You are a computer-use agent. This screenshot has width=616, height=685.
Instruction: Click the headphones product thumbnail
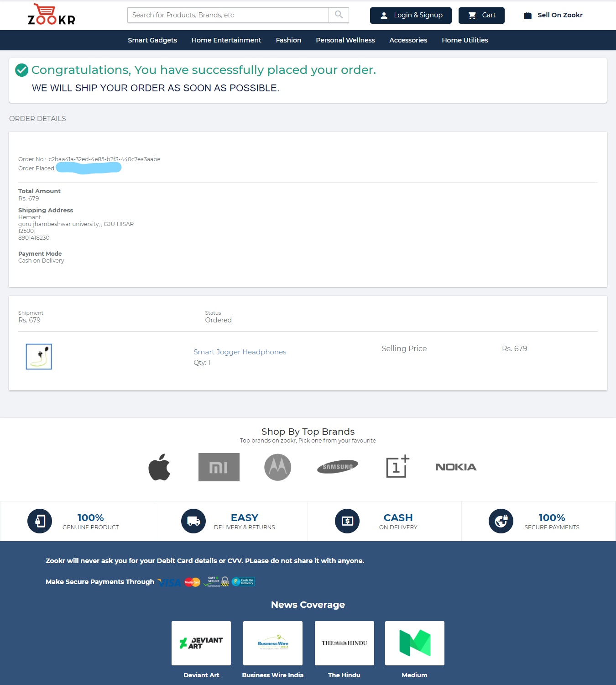tap(39, 357)
